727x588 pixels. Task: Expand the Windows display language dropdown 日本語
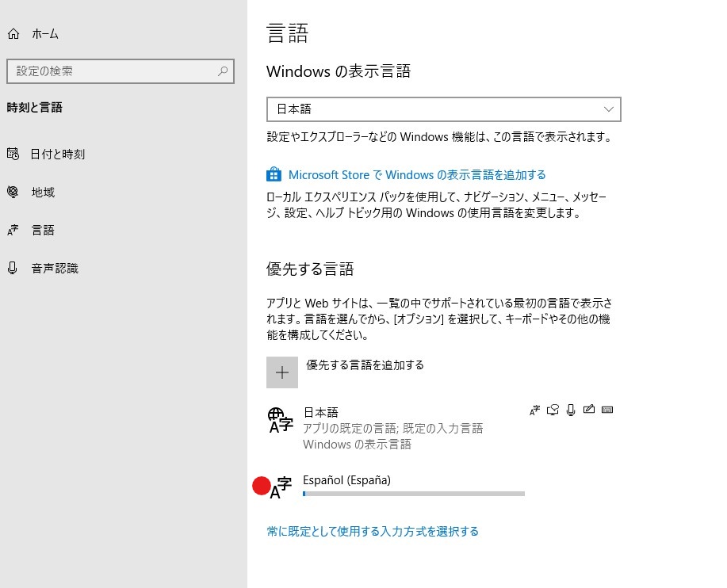(444, 109)
